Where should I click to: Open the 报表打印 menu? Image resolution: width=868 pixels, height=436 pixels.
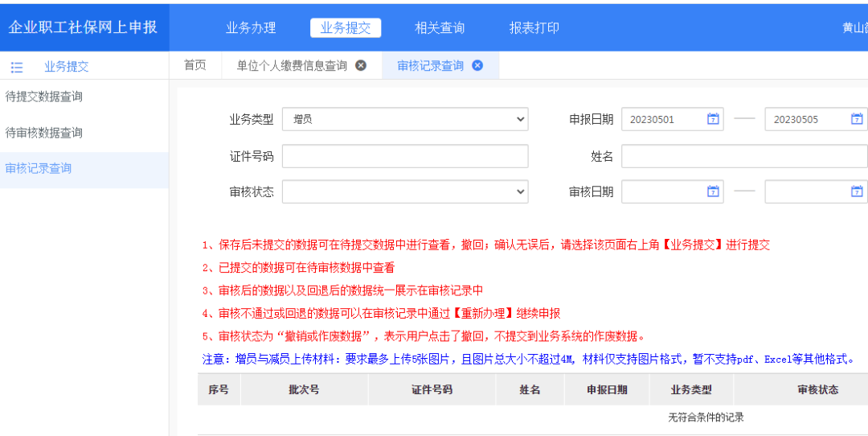click(534, 27)
